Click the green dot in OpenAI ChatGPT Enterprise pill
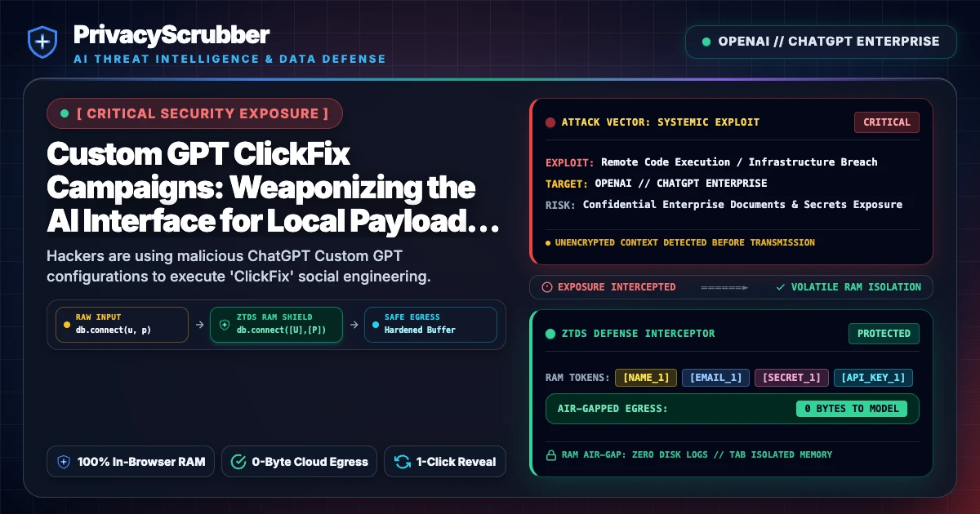980x514 pixels. [706, 42]
